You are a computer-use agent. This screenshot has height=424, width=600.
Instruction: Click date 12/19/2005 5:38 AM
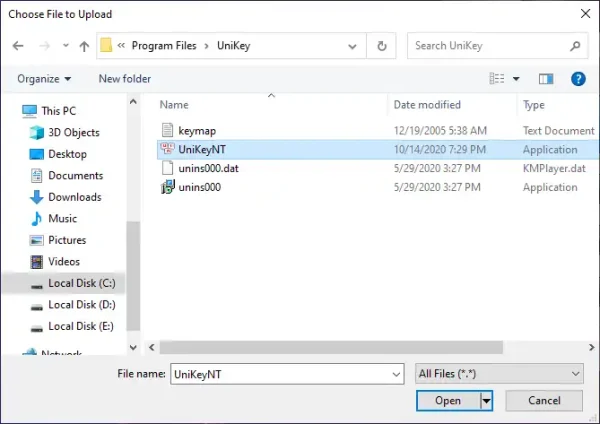click(x=440, y=131)
